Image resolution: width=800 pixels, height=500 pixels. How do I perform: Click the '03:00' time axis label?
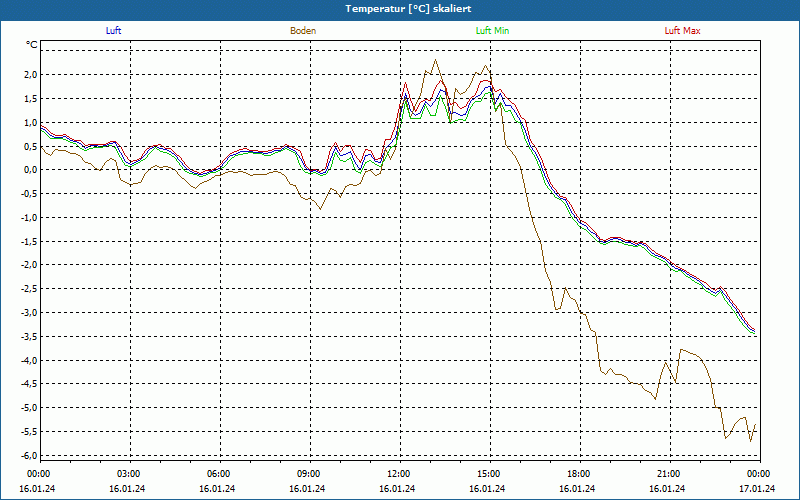point(128,474)
